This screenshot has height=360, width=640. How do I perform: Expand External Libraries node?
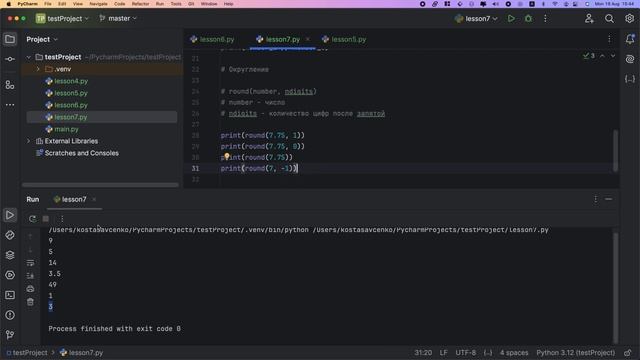coord(29,141)
